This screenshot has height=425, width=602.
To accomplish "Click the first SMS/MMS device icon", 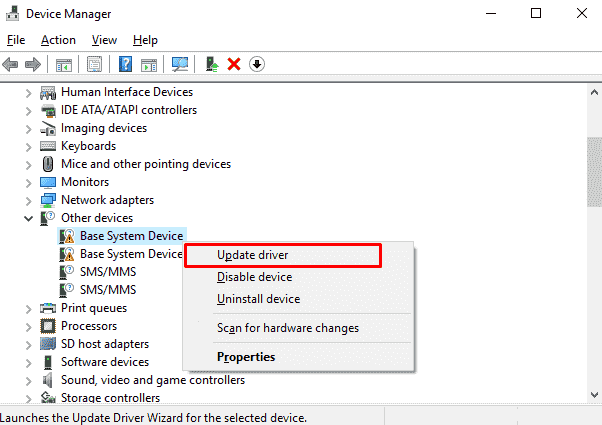I will point(66,272).
